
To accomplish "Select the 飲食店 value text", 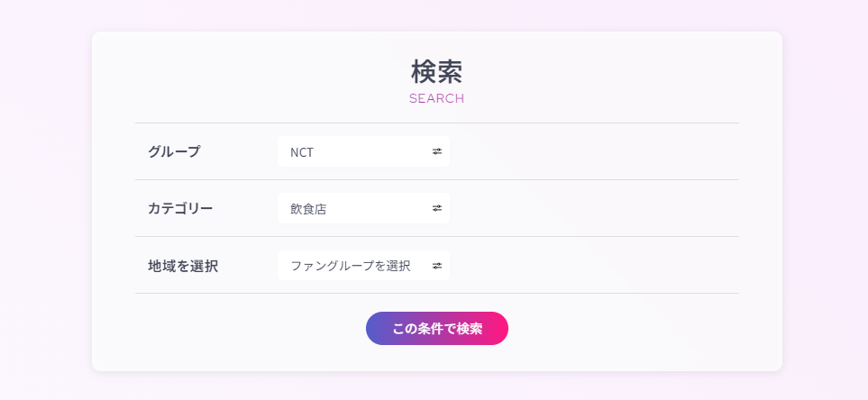I will (308, 209).
